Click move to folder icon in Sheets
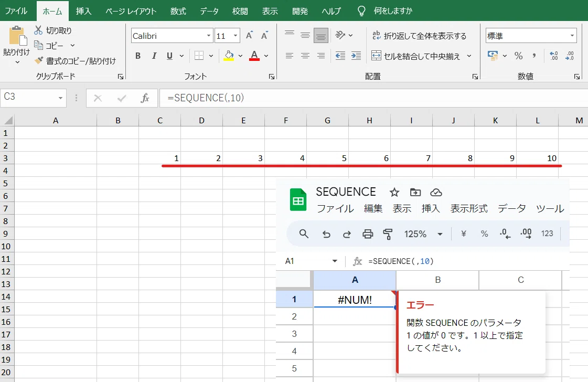The height and width of the screenshot is (382, 588). tap(415, 193)
